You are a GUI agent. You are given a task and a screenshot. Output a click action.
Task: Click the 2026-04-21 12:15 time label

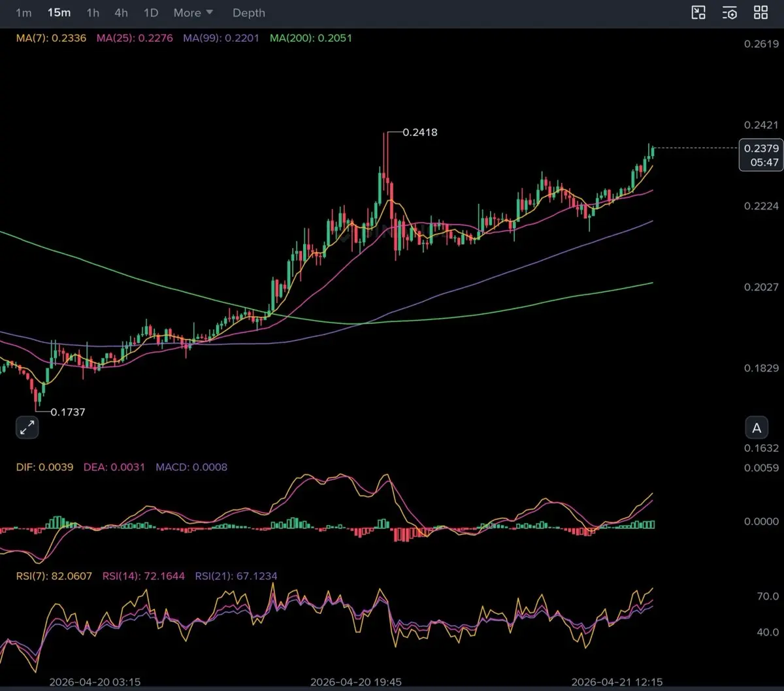point(617,682)
